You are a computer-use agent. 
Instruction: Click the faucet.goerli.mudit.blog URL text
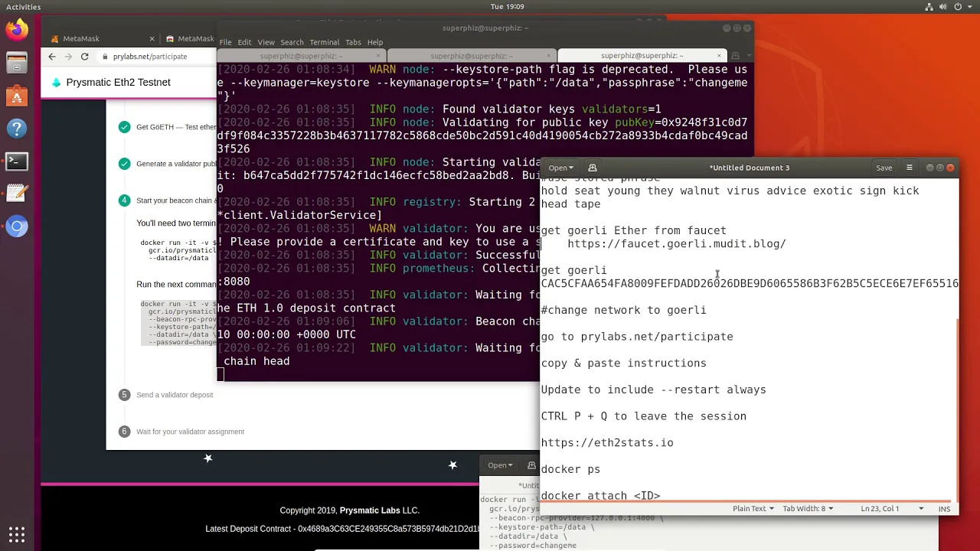677,244
